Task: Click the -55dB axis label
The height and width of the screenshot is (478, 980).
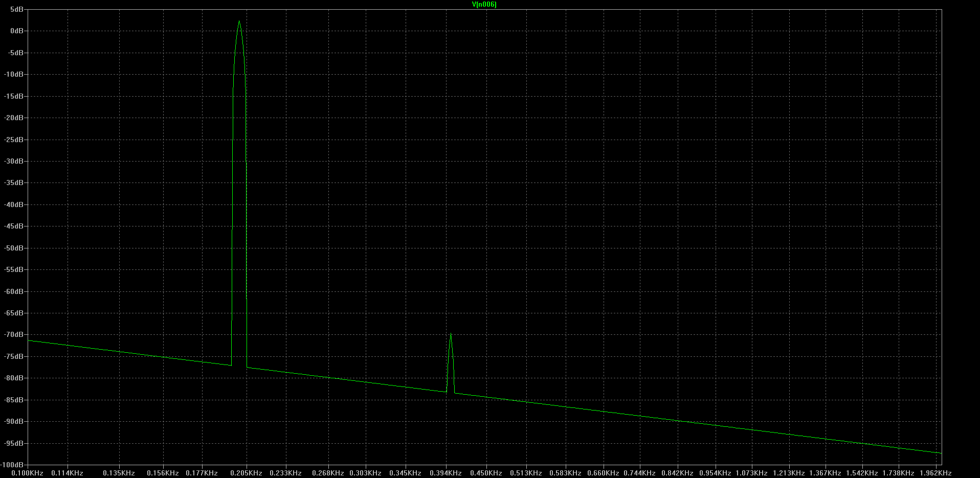Action: (14, 269)
